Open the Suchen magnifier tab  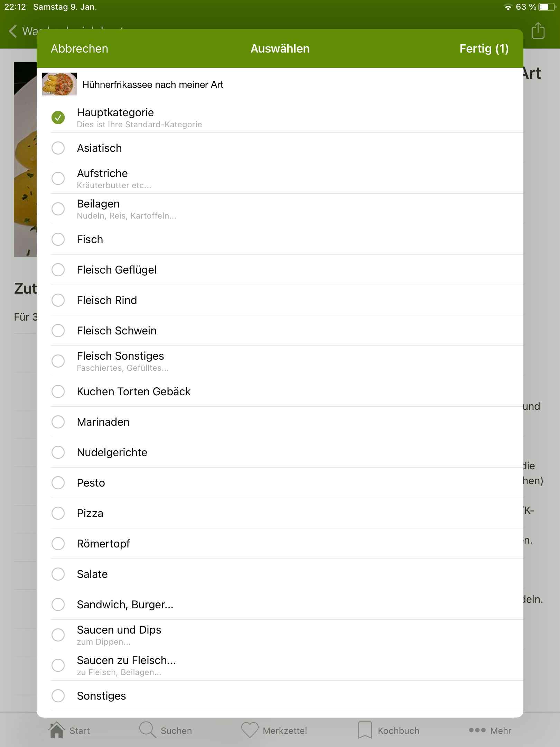[148, 730]
